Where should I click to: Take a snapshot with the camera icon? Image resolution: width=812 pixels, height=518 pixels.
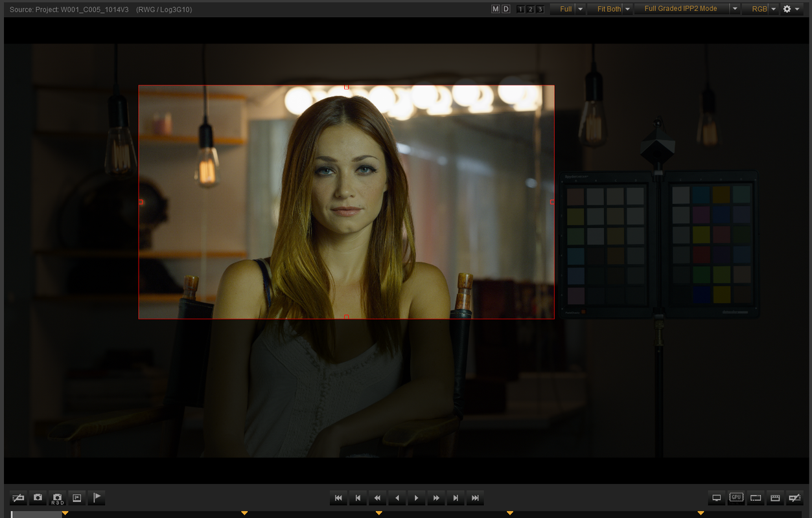[x=38, y=498]
